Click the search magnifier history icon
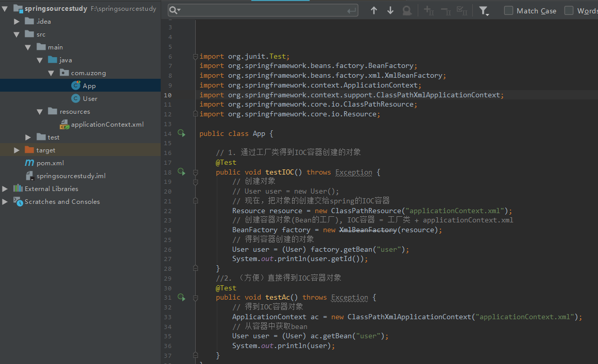598x364 pixels. click(175, 10)
